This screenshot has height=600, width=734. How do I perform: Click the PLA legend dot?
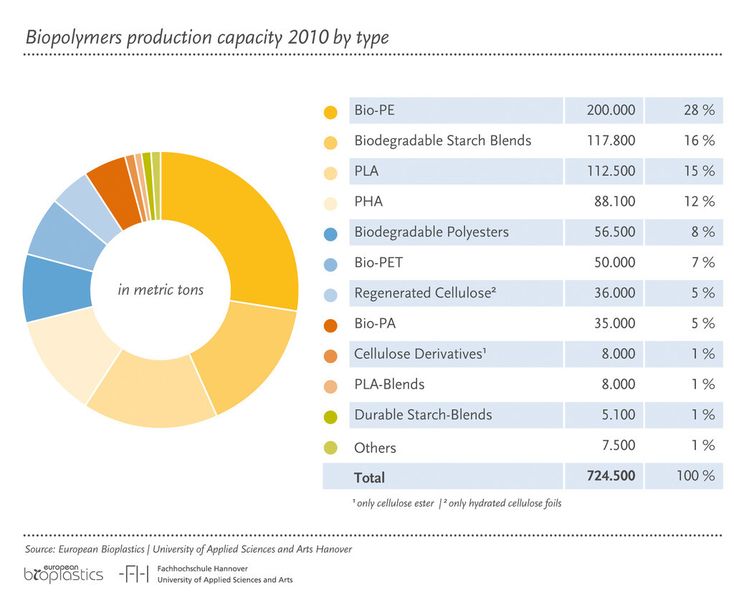coord(330,173)
